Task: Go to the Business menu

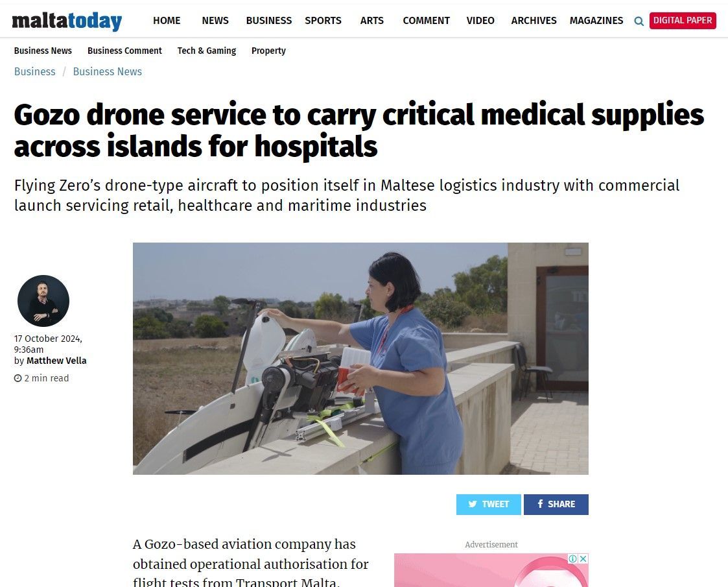Action: [269, 21]
